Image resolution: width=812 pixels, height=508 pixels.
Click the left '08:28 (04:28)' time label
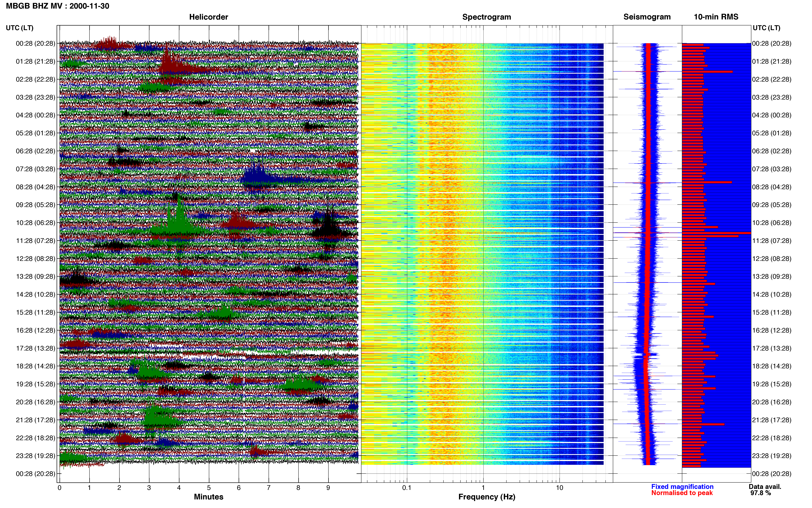point(36,187)
